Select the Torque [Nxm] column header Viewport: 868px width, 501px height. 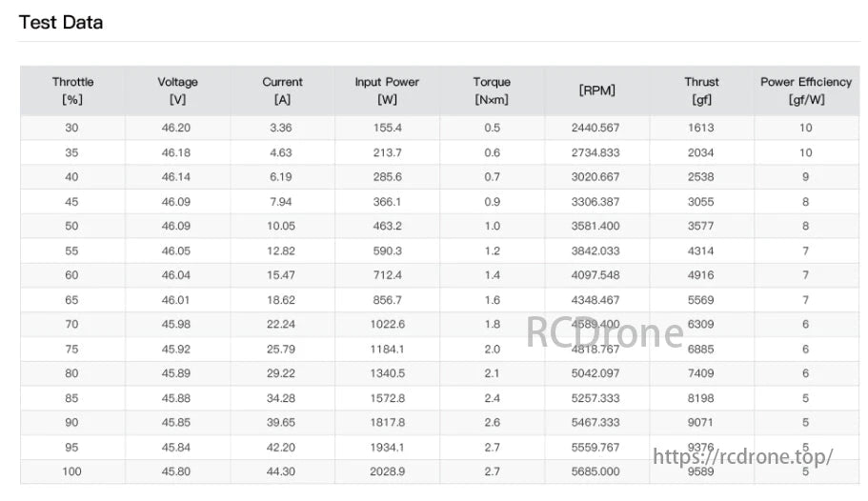coord(492,90)
